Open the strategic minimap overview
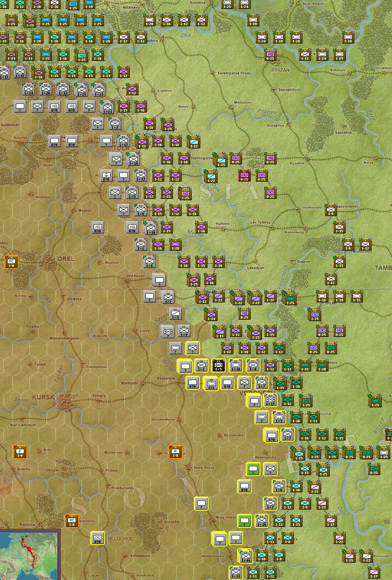Screen dimensions: 392x580 [x=30, y=556]
